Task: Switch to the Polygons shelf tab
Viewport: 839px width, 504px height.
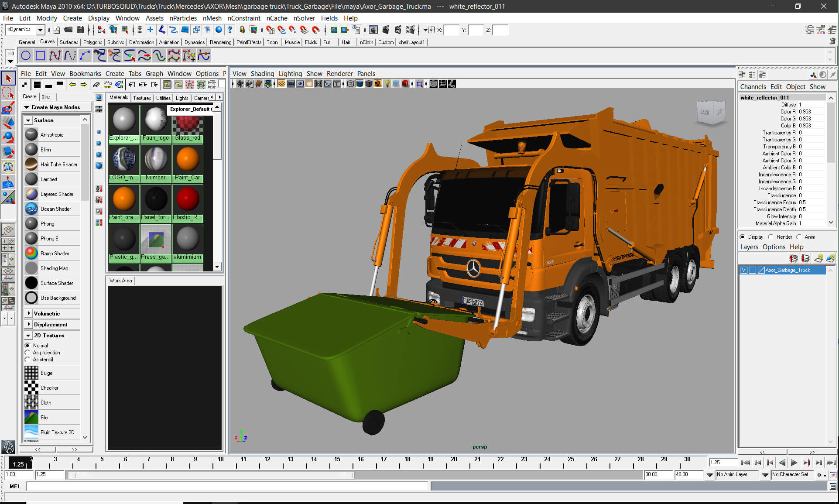Action: click(x=92, y=42)
